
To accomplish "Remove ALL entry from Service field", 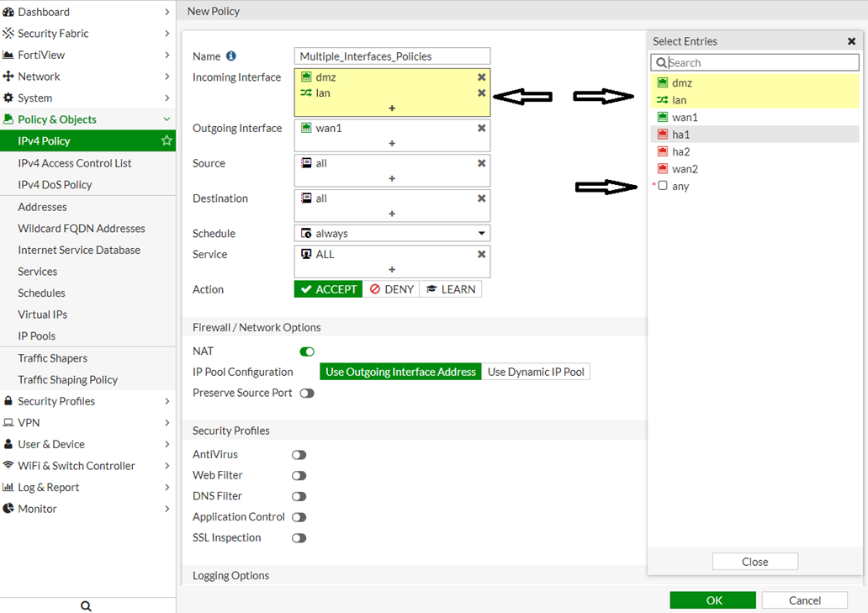I will point(481,255).
